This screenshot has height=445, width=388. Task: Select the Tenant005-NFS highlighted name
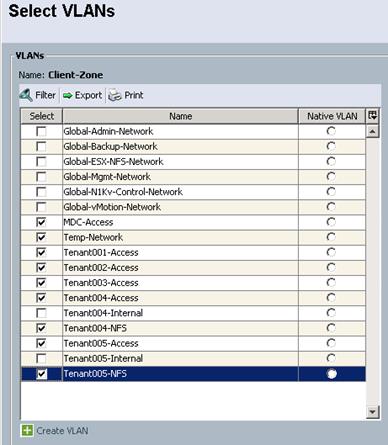[x=95, y=374]
